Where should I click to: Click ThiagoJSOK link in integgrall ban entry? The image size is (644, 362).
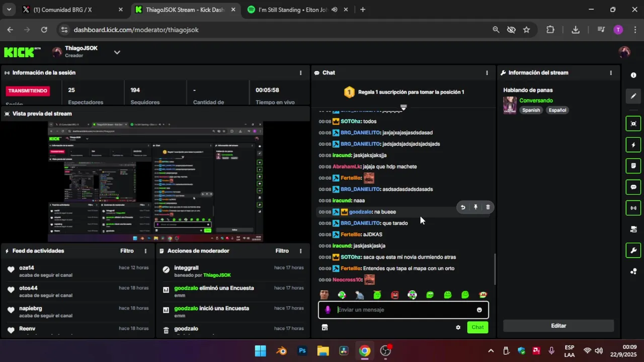217,276
